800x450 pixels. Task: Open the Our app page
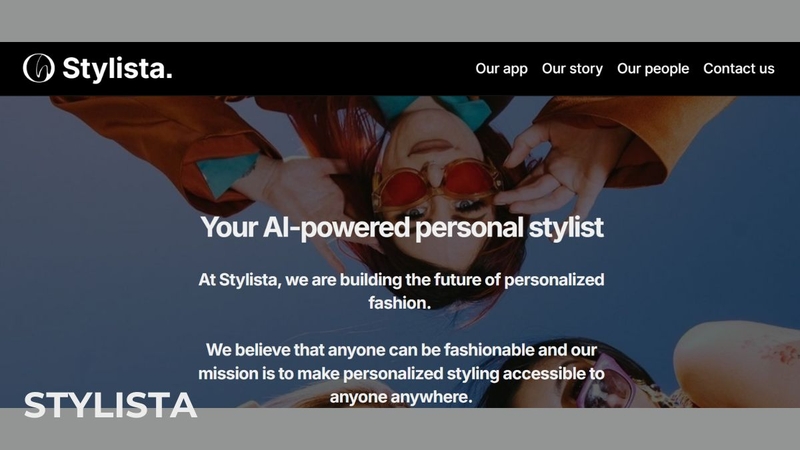click(x=502, y=68)
